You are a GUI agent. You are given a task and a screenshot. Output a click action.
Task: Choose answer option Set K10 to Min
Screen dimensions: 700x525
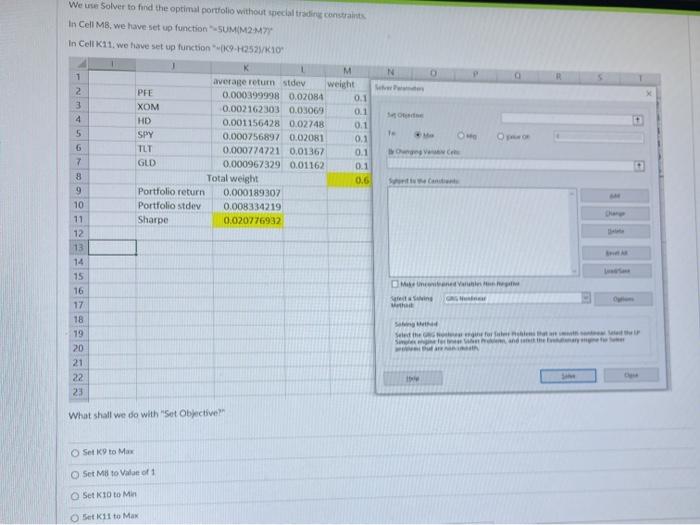[x=75, y=496]
